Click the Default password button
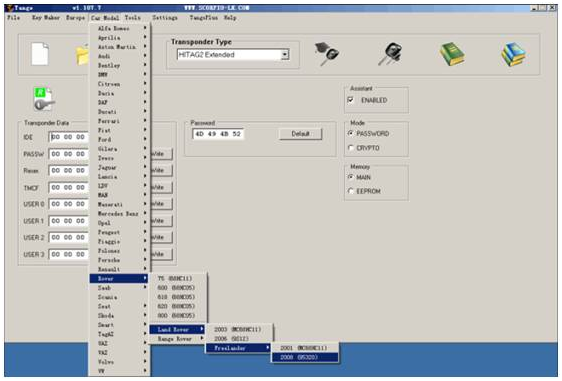The width and height of the screenshot is (562, 381). tap(300, 134)
